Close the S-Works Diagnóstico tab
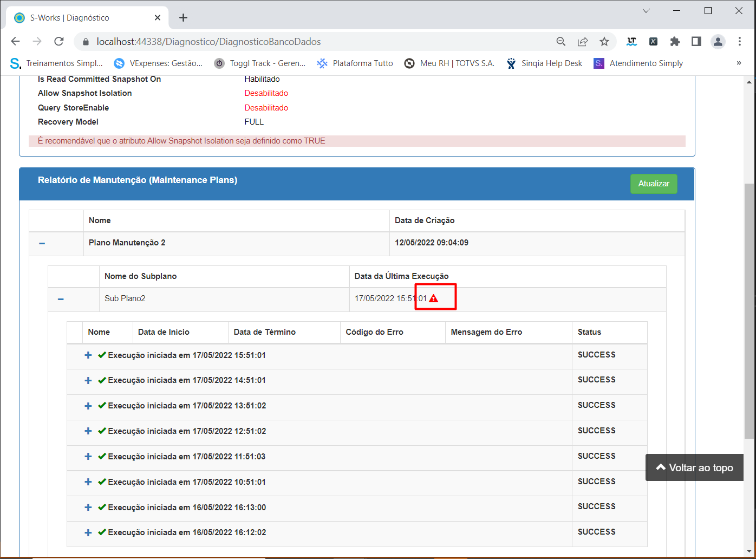This screenshot has height=559, width=756. pos(158,18)
